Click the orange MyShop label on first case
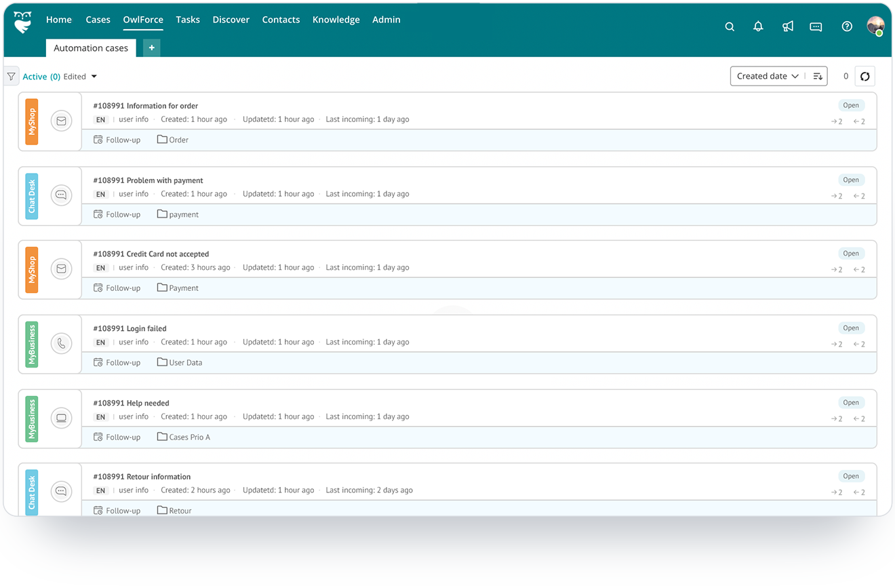Screen dimensions: 895x588 (31, 121)
